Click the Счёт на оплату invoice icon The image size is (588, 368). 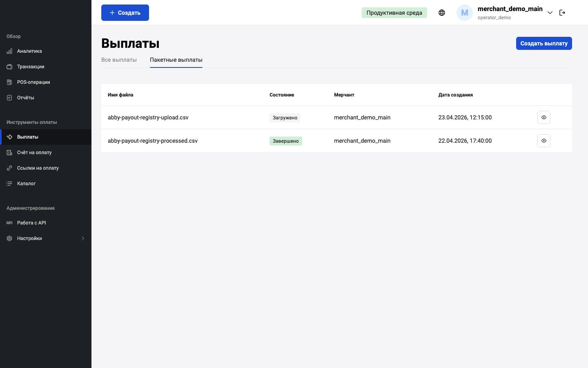tap(9, 153)
